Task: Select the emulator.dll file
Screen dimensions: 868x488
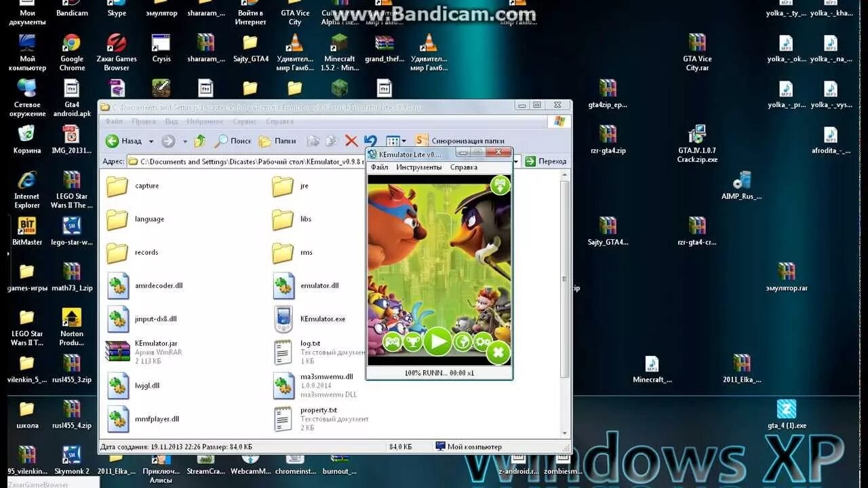Action: (305, 285)
